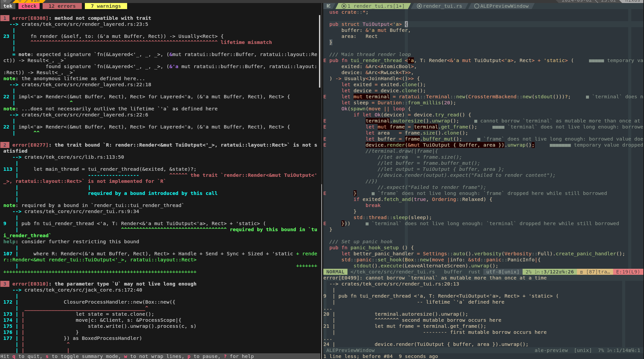Click diagnostic marker before '`frame` does not live long'

coord(479,139)
